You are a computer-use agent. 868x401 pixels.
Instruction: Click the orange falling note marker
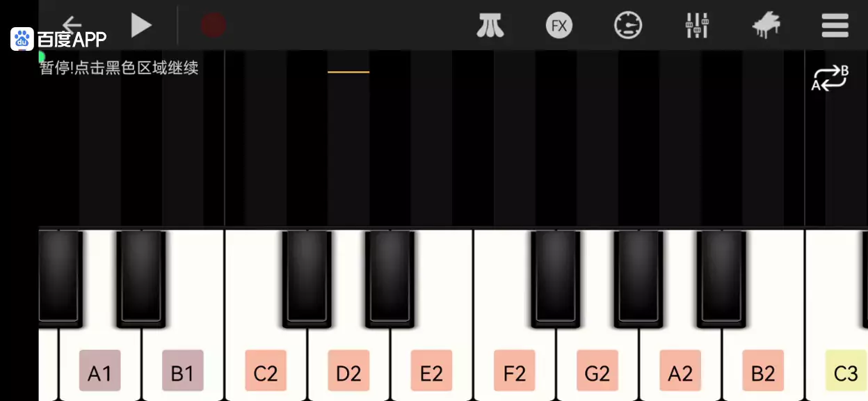348,72
